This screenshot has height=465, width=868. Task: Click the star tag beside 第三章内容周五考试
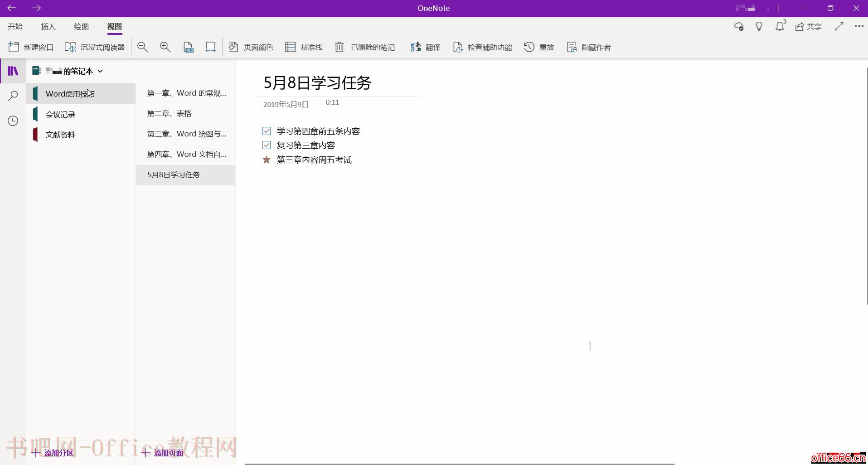[x=267, y=160]
